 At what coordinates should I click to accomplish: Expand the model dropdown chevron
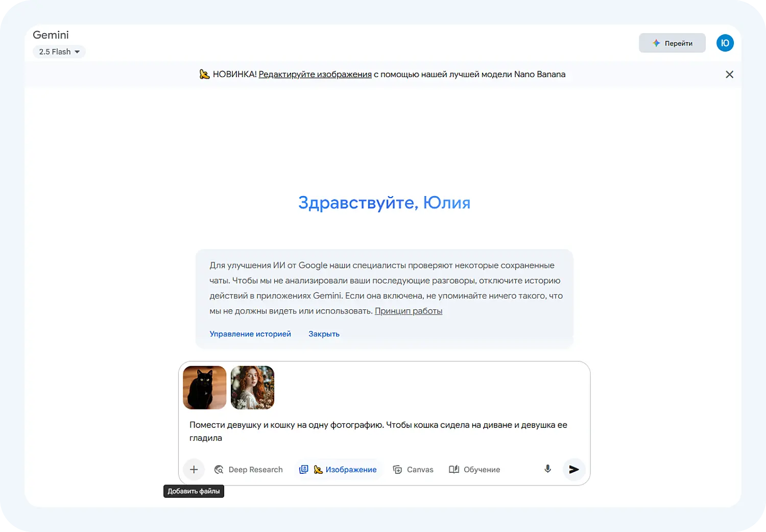coord(77,52)
